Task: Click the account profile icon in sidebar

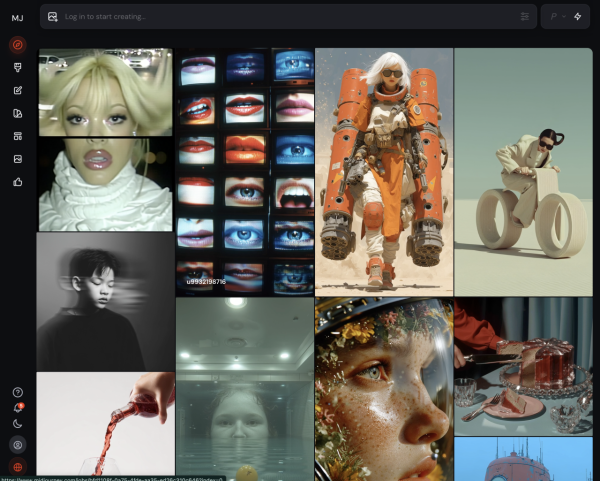Action: click(x=17, y=444)
